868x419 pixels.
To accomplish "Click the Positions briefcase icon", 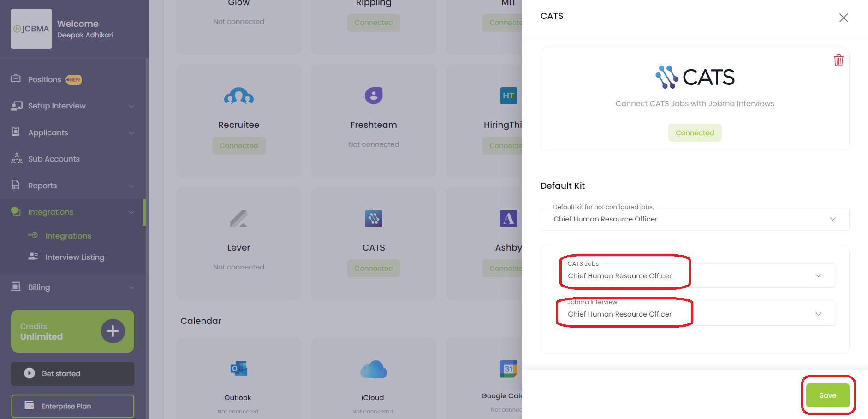I will tap(16, 79).
